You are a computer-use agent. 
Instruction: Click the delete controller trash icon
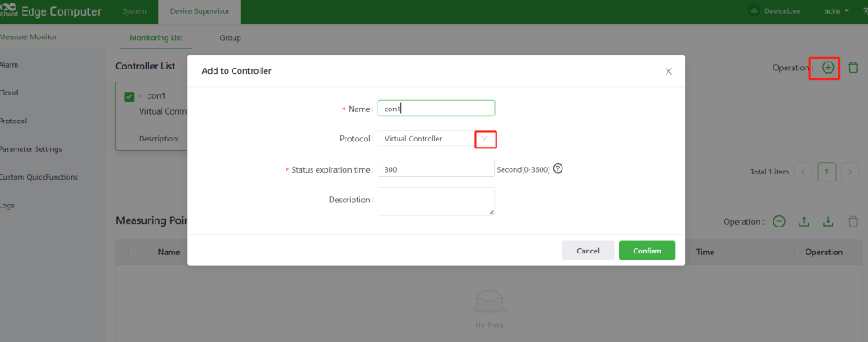[853, 68]
